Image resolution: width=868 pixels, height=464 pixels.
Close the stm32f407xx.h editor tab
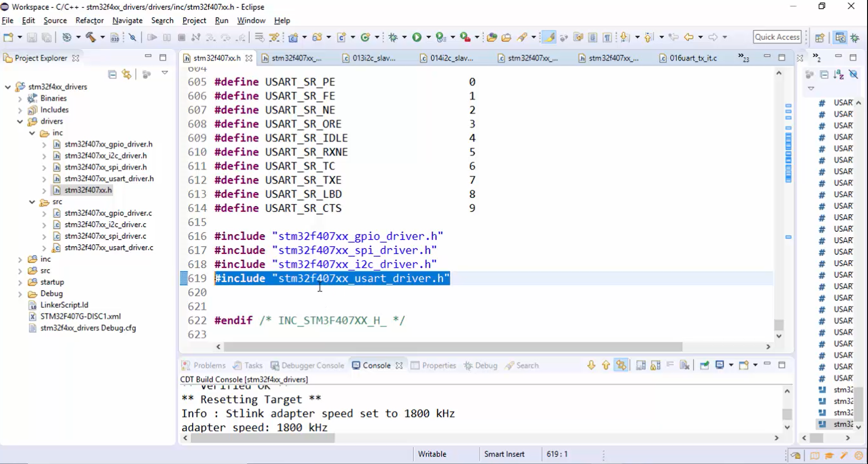(x=249, y=58)
